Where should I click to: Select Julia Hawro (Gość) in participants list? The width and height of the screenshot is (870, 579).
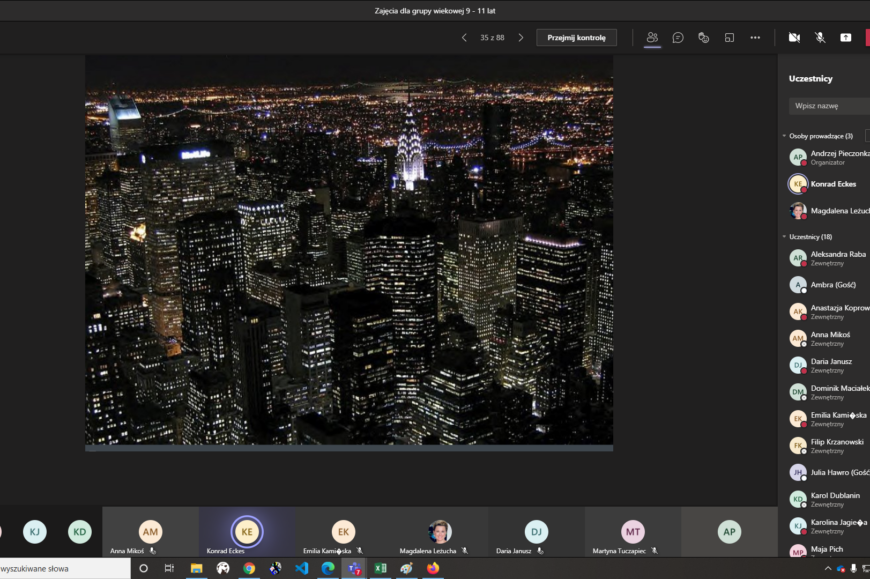tap(829, 473)
